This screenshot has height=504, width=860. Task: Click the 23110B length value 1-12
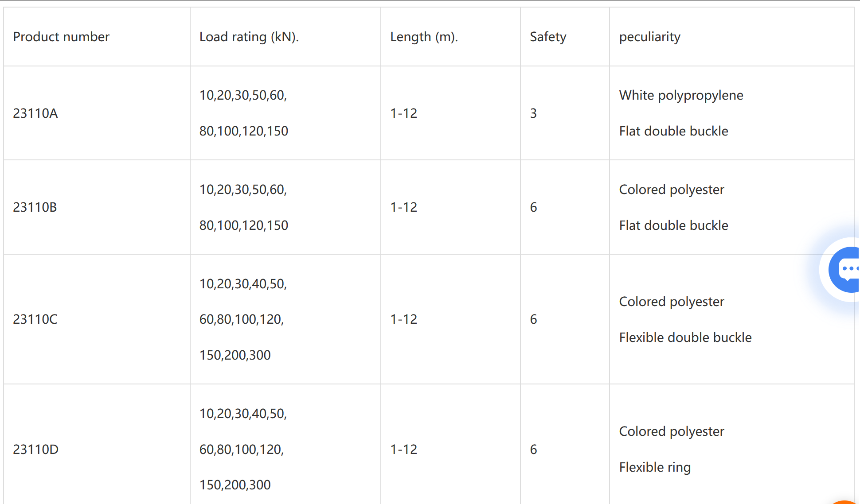coord(403,207)
